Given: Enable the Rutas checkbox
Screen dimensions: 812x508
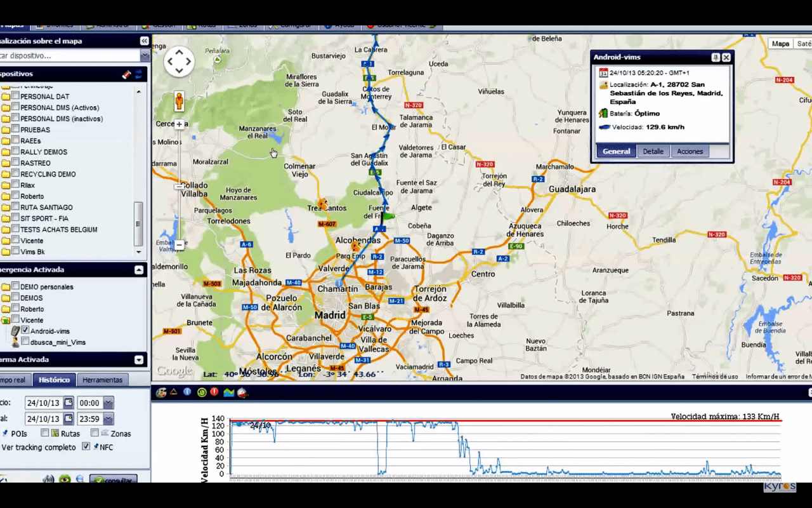Looking at the screenshot, I should [45, 433].
